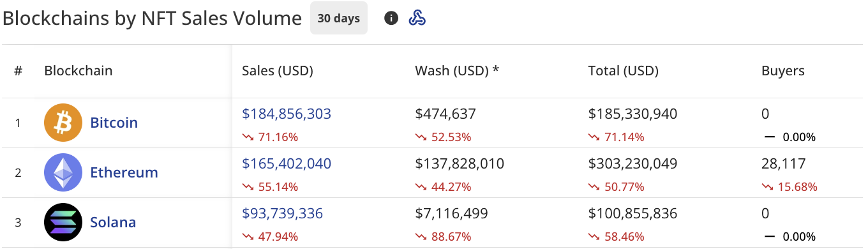Sort table by Buyers column
The width and height of the screenshot is (868, 249).
coord(783,71)
